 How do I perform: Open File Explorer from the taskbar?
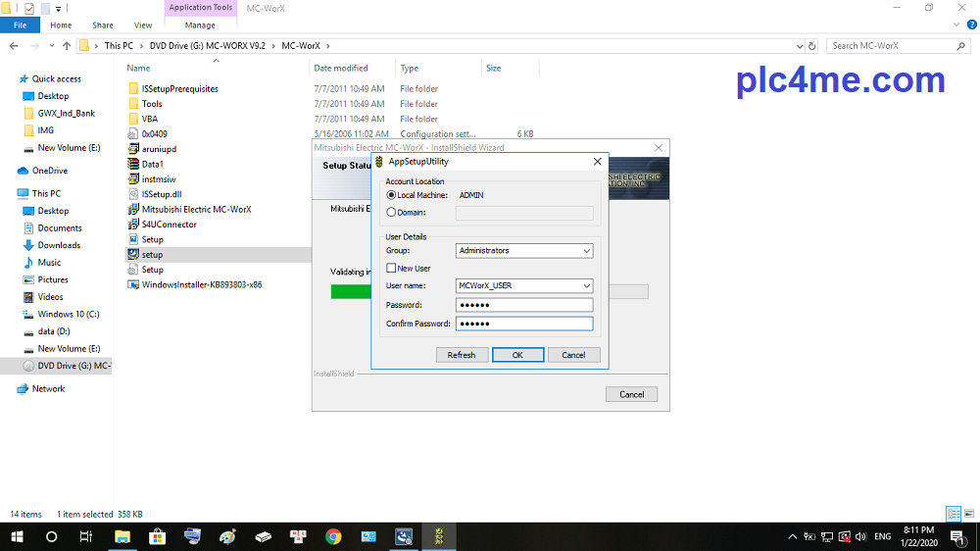(122, 536)
